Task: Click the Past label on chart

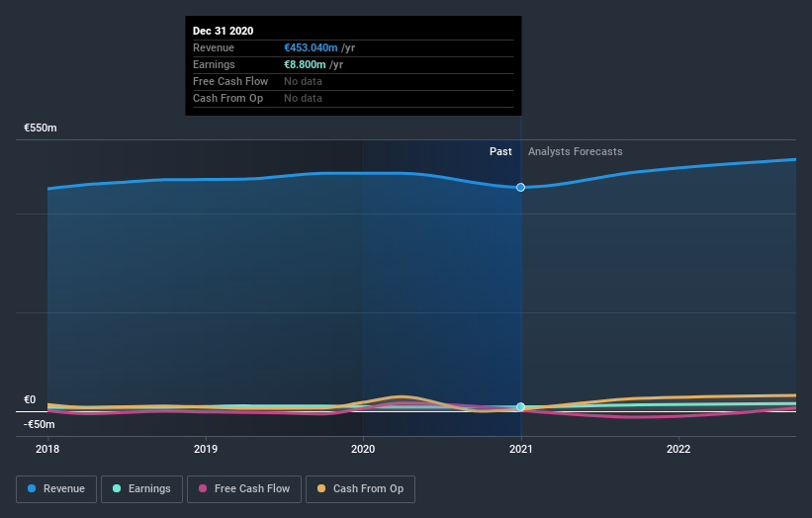Action: click(x=500, y=151)
